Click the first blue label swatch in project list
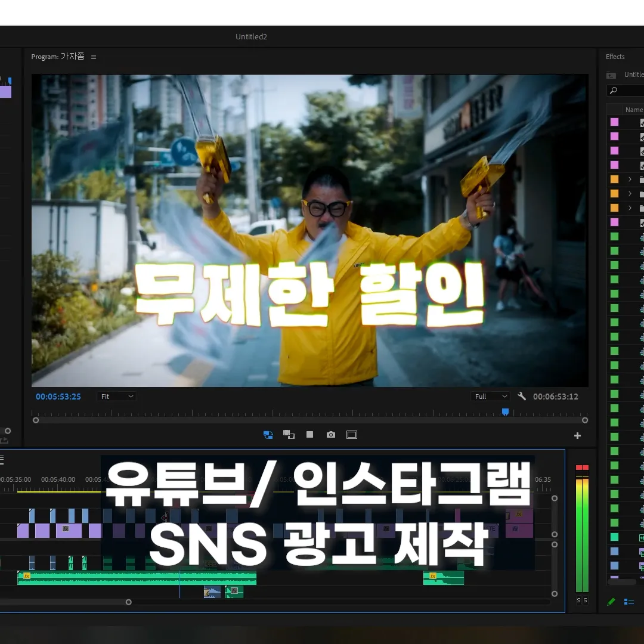The image size is (644, 644). pos(614,551)
